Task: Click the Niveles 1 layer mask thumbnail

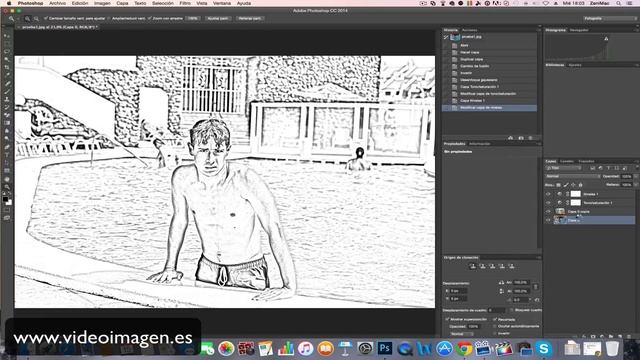Action: point(576,194)
